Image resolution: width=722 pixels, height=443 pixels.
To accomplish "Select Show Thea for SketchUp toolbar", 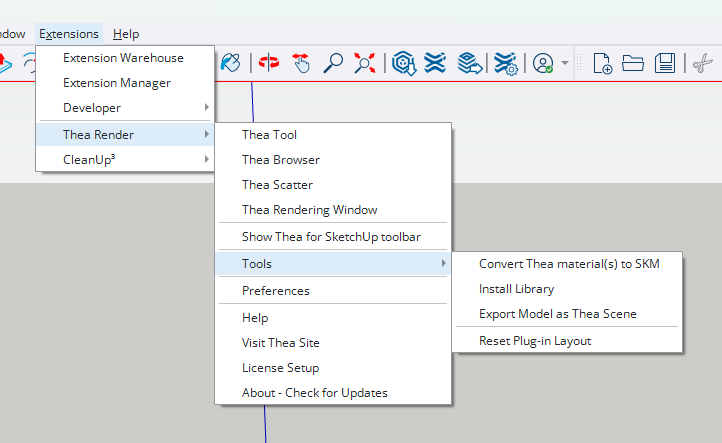I will pos(333,237).
